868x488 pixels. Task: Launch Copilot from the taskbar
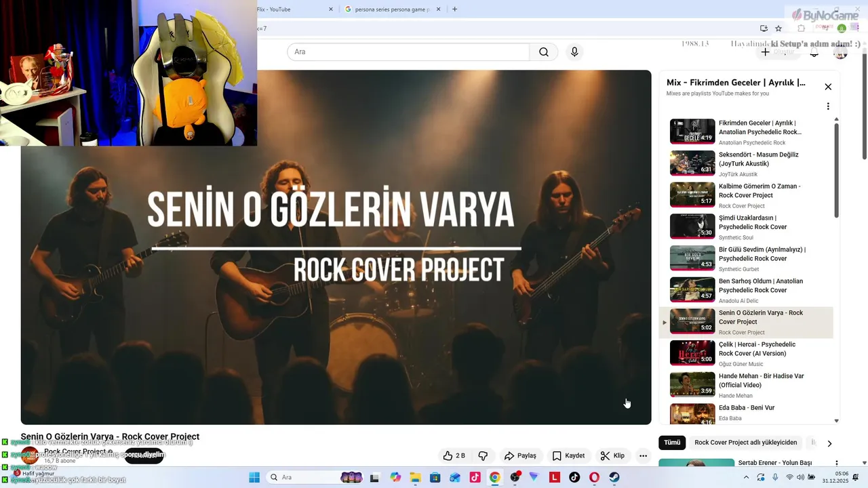tap(395, 477)
